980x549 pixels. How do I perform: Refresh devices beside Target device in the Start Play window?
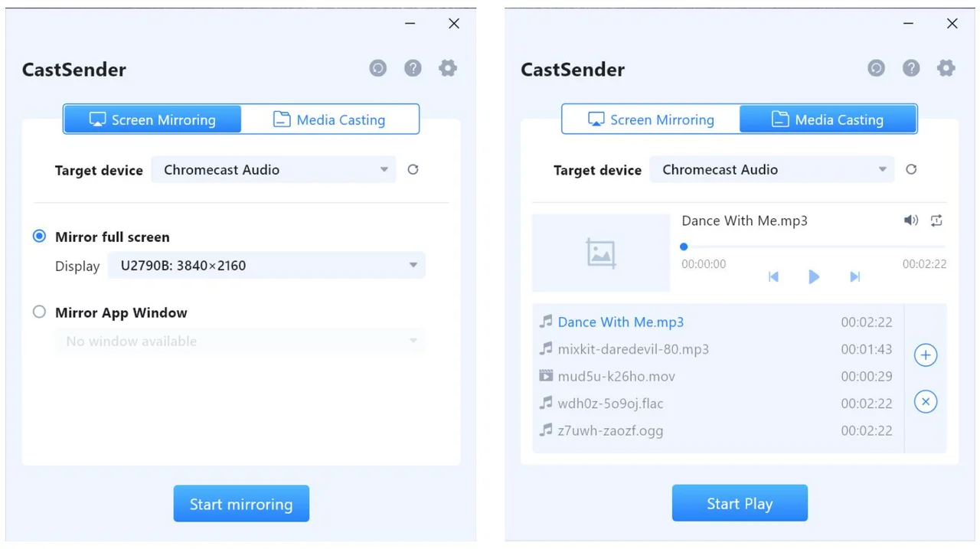pyautogui.click(x=911, y=169)
